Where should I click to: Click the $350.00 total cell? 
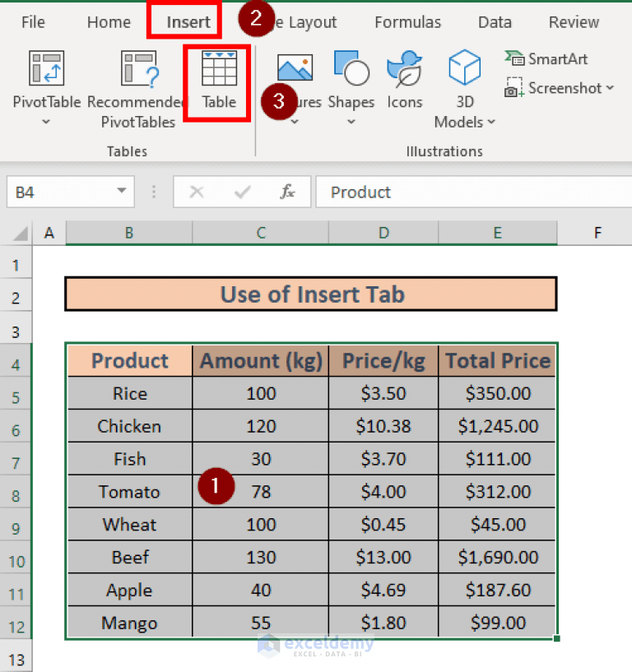coord(497,393)
